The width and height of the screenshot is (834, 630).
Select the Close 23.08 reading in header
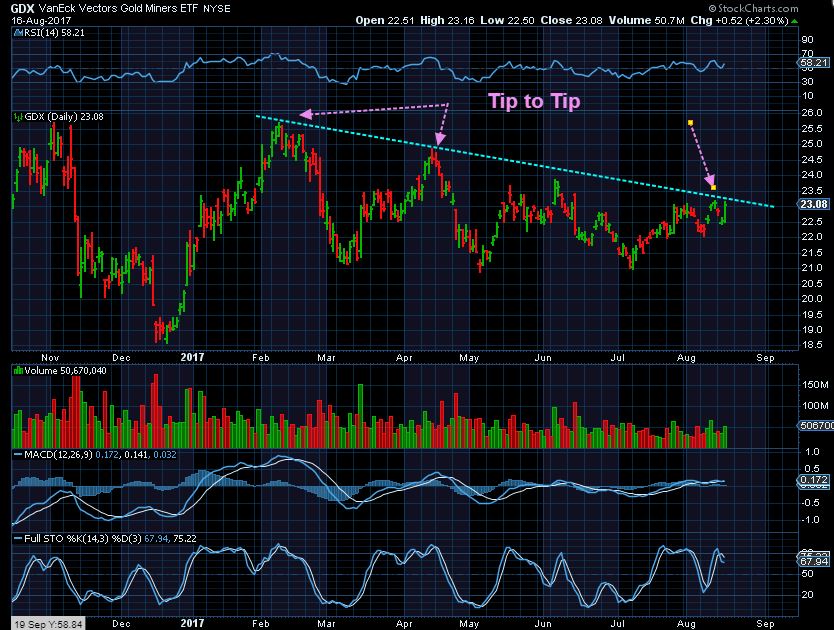[x=571, y=20]
